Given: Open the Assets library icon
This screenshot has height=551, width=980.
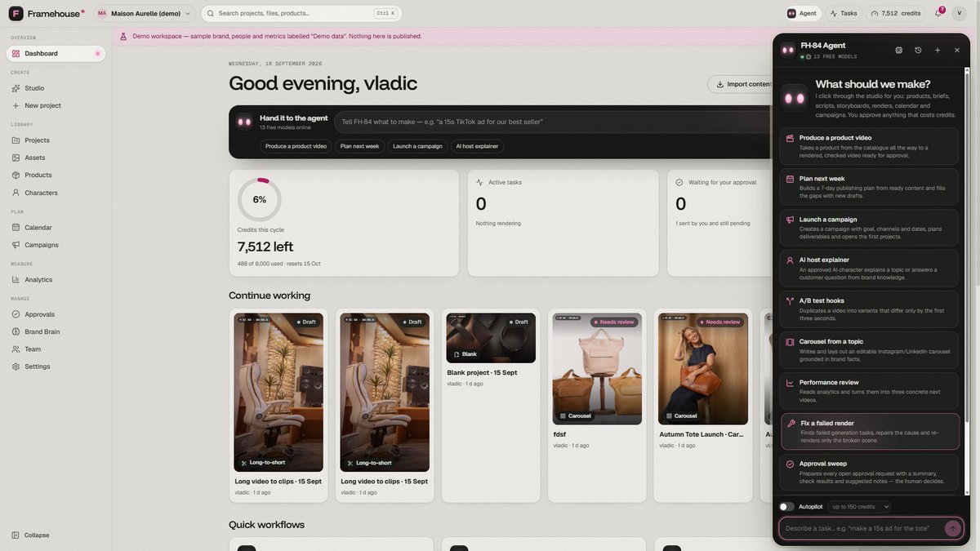Looking at the screenshot, I should pyautogui.click(x=16, y=158).
